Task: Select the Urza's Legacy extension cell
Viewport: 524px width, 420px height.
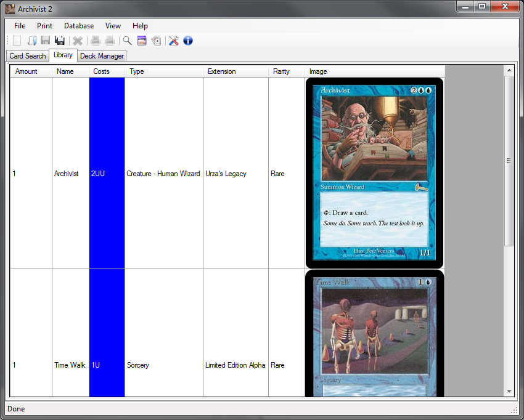Action: (235, 173)
